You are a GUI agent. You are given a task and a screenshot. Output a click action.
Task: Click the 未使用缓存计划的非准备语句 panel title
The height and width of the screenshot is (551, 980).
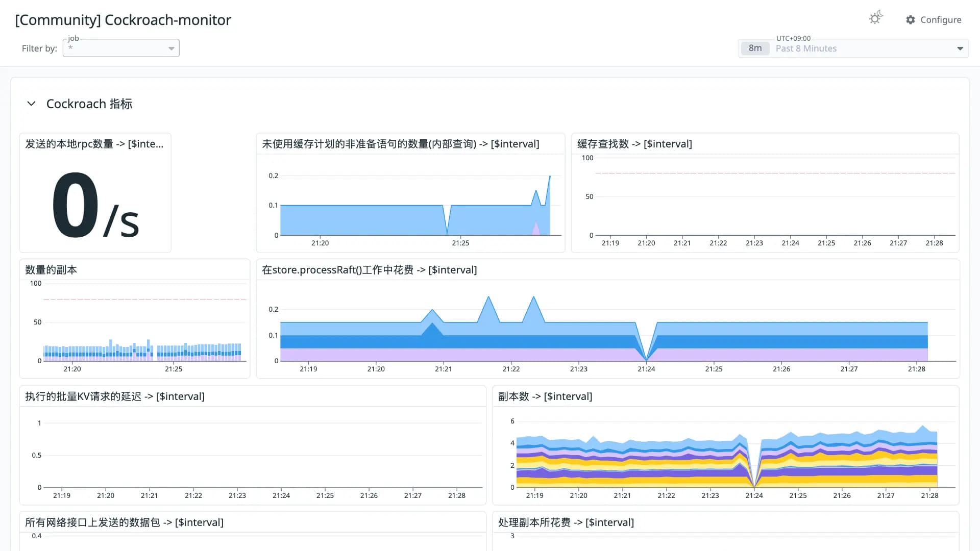pos(400,144)
